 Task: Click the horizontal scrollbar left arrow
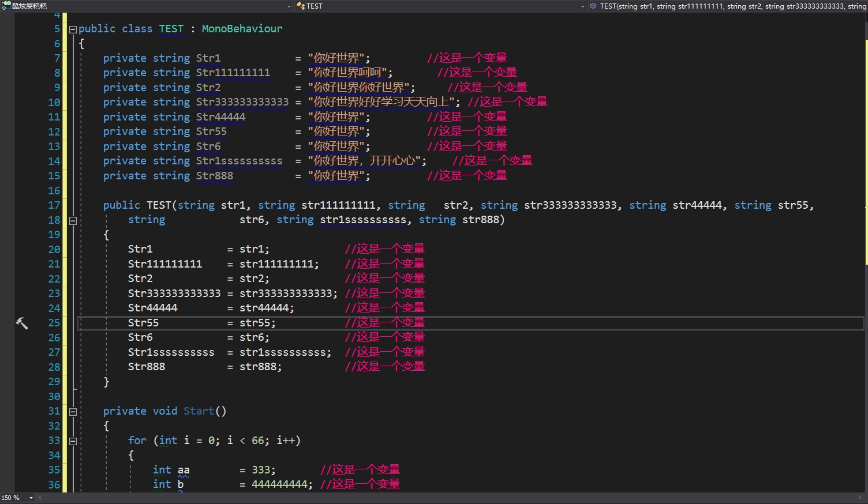tap(39, 498)
